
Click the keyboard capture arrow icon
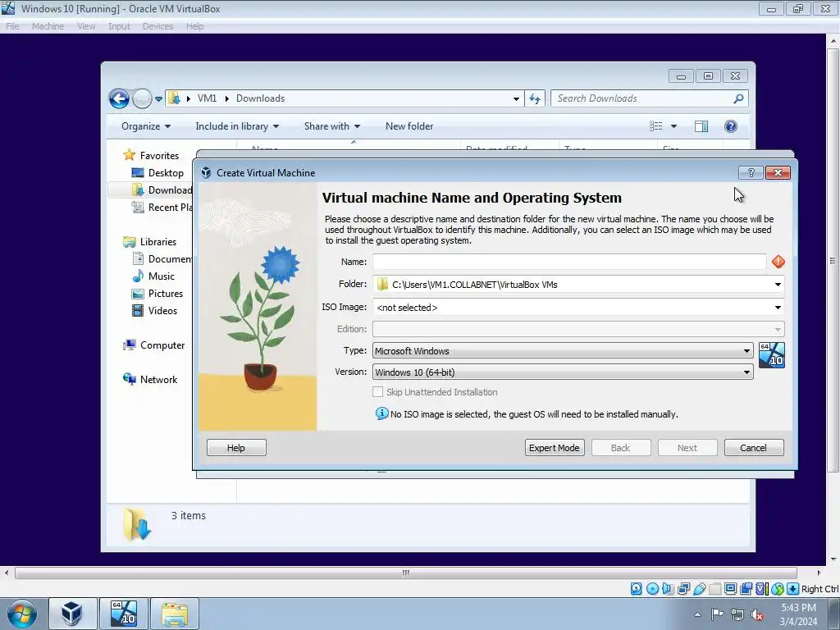click(793, 589)
